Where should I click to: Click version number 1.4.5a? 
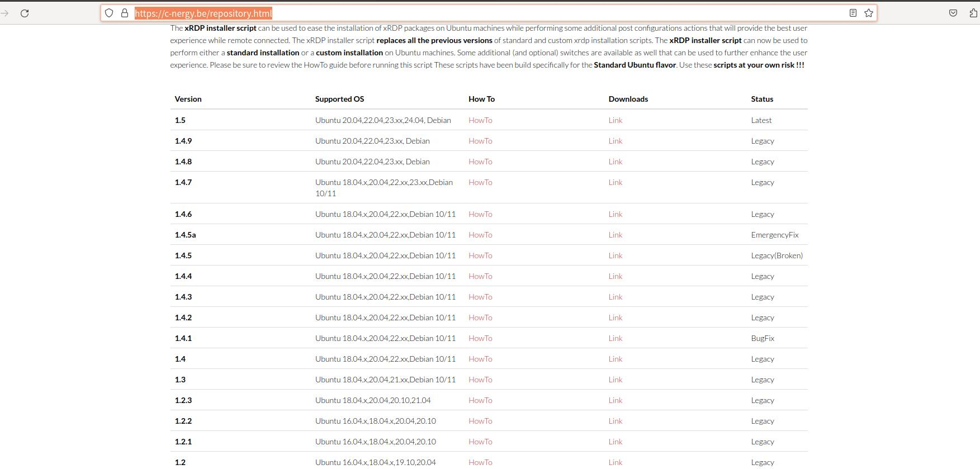(x=185, y=235)
